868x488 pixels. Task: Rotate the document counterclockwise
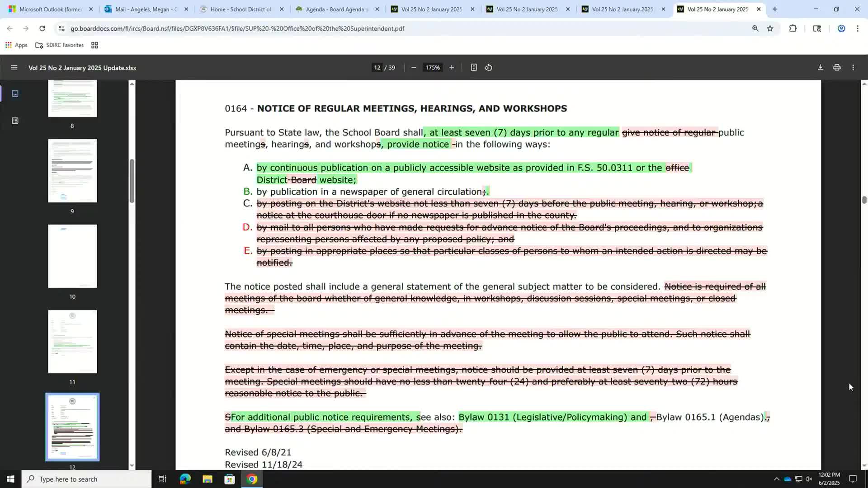(x=488, y=68)
